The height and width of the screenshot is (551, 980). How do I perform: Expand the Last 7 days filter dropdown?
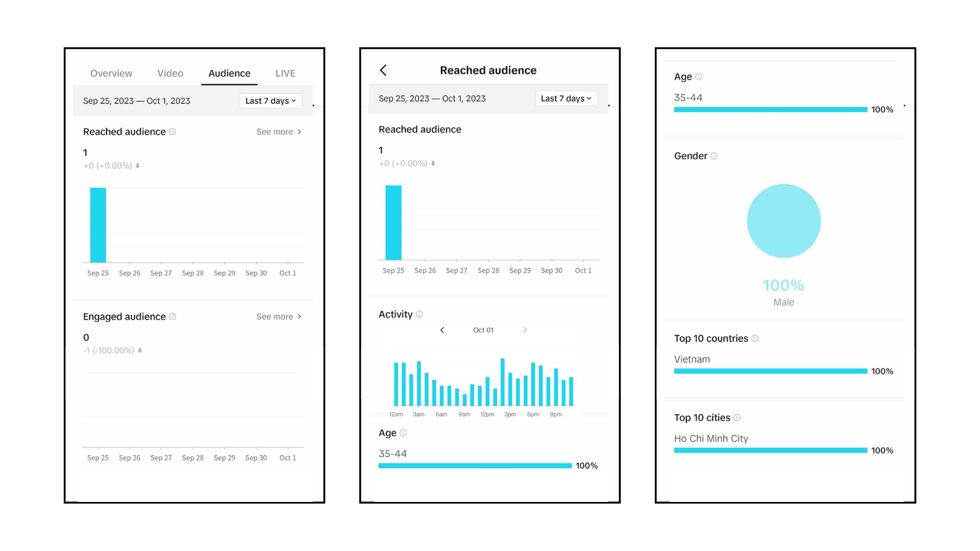(269, 100)
